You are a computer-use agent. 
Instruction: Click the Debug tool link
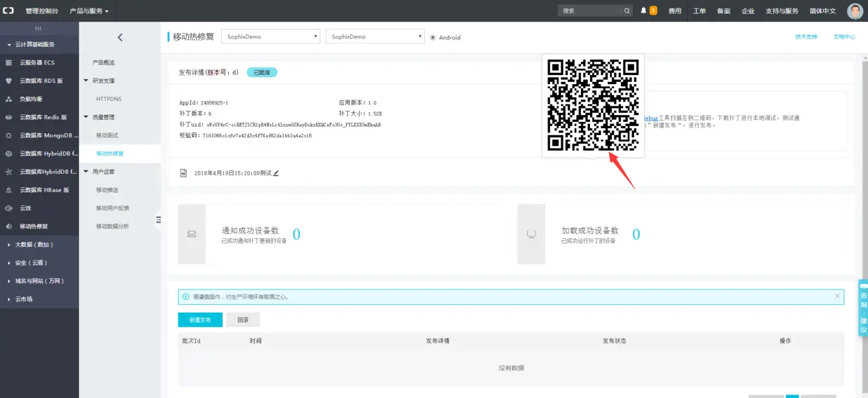coord(651,118)
